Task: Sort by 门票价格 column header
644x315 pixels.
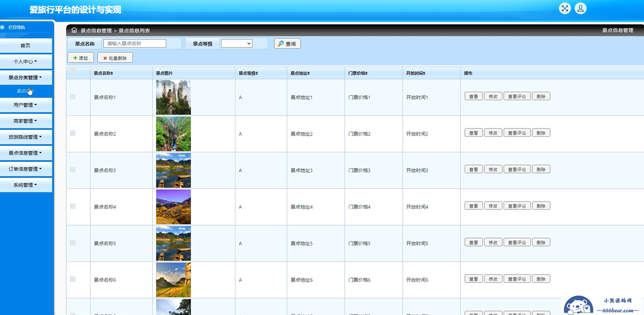Action: pos(358,73)
